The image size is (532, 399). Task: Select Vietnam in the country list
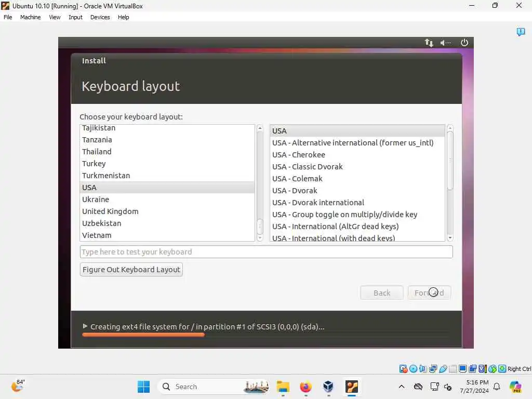(x=167, y=235)
